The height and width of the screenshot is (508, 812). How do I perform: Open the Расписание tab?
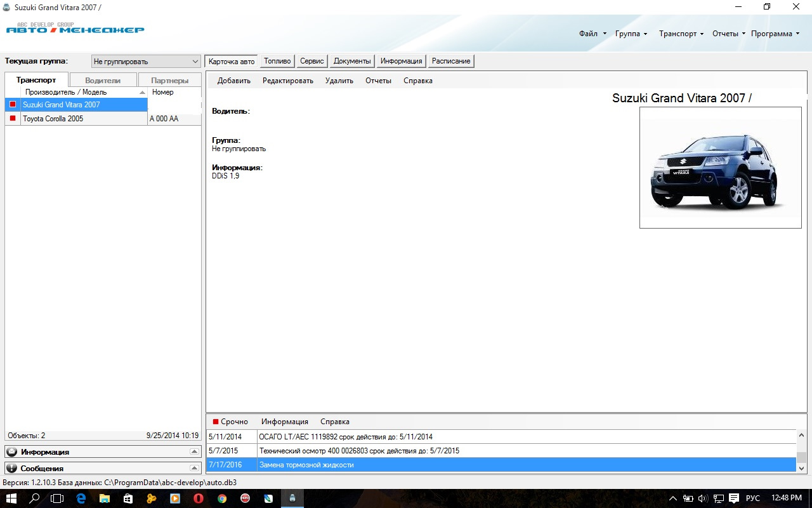451,61
